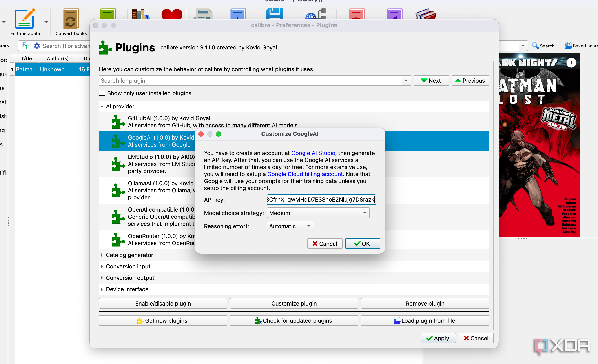Open the Search for plugin history dropdown
The width and height of the screenshot is (598, 364).
point(406,81)
